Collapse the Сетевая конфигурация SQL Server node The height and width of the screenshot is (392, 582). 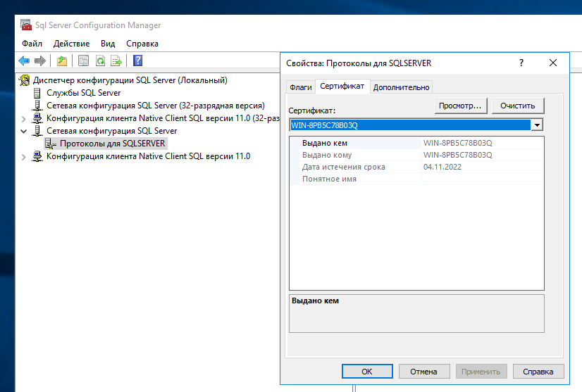[24, 132]
